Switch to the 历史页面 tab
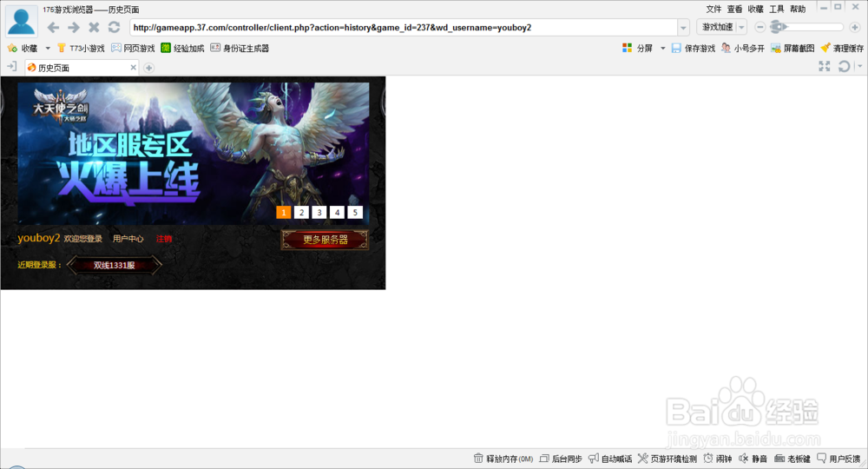Screen dimensions: 868x469 coord(77,68)
